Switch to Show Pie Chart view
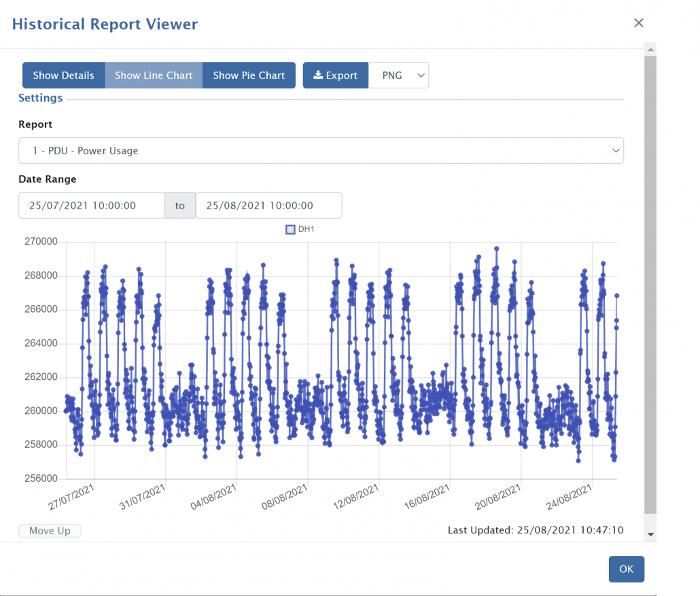The height and width of the screenshot is (596, 700). [x=249, y=75]
